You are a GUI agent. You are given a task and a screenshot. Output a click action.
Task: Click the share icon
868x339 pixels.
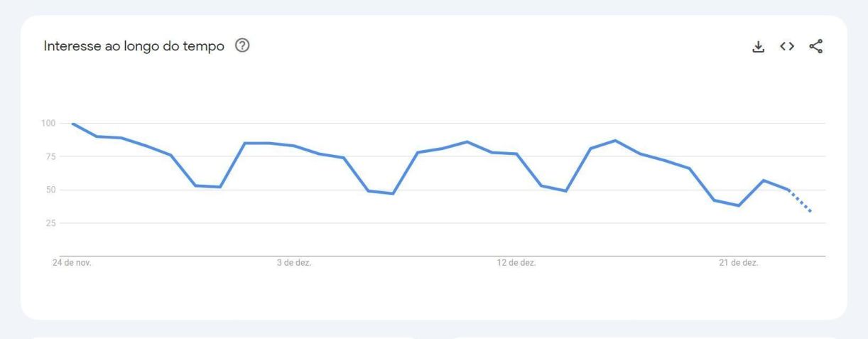coord(816,47)
